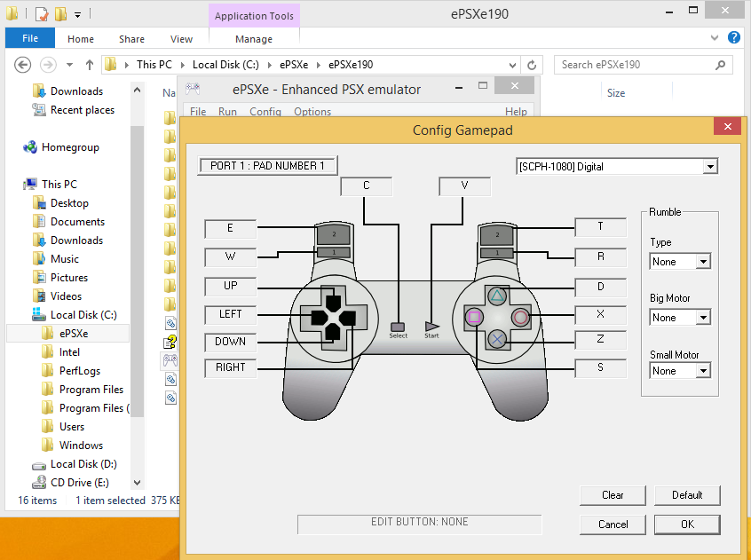The width and height of the screenshot is (751, 560).
Task: Open the Share ribbon tab
Action: (131, 39)
